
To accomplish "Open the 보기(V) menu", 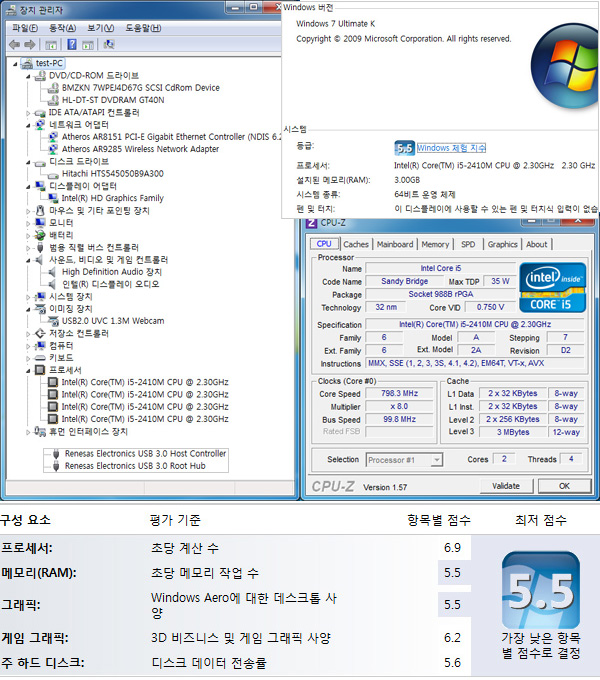I will pos(101,28).
